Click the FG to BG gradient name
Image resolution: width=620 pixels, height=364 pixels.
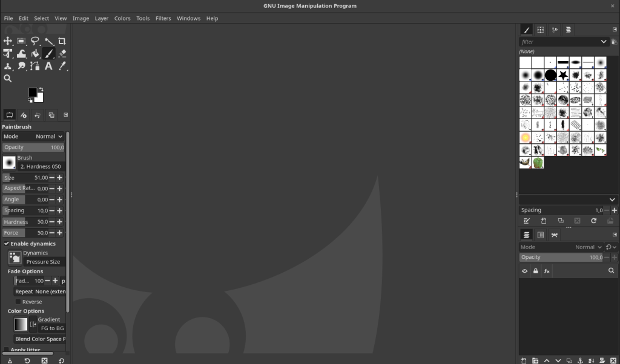(52, 328)
